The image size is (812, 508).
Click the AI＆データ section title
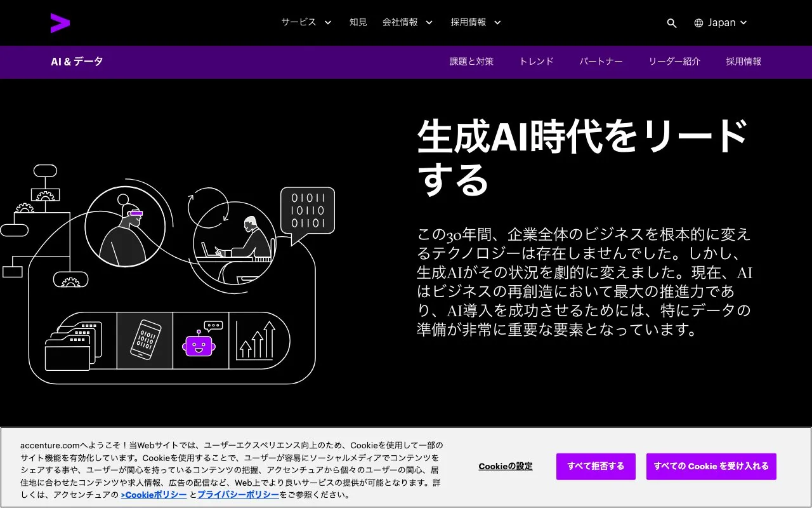click(x=77, y=62)
